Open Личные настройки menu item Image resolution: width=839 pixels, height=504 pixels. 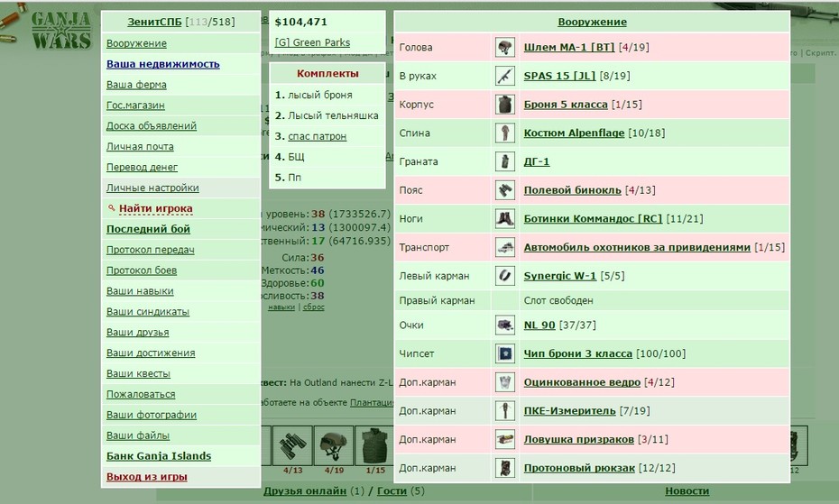152,188
